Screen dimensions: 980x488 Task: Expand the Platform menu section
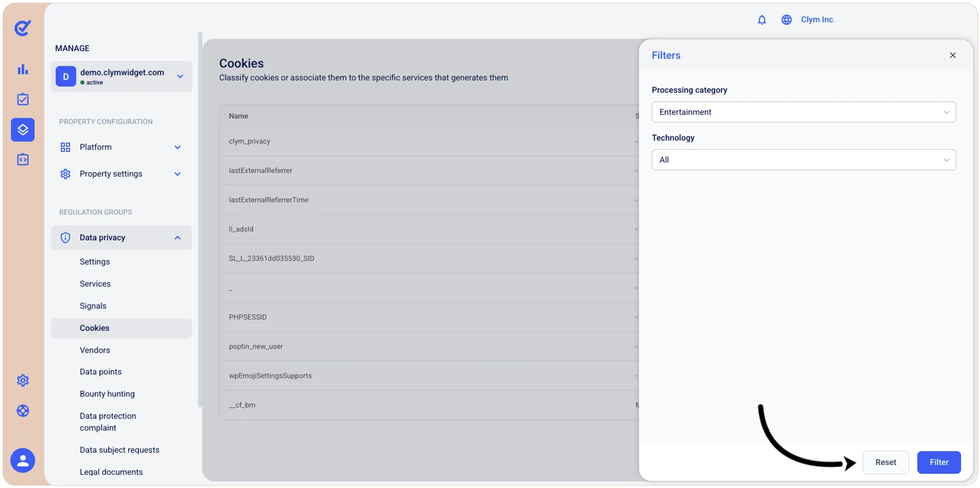(121, 147)
